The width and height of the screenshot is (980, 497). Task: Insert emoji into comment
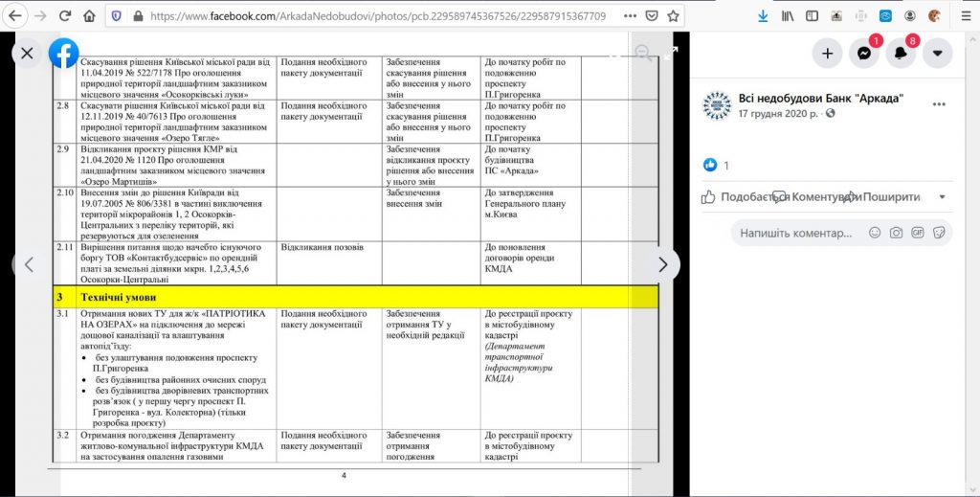pos(875,233)
